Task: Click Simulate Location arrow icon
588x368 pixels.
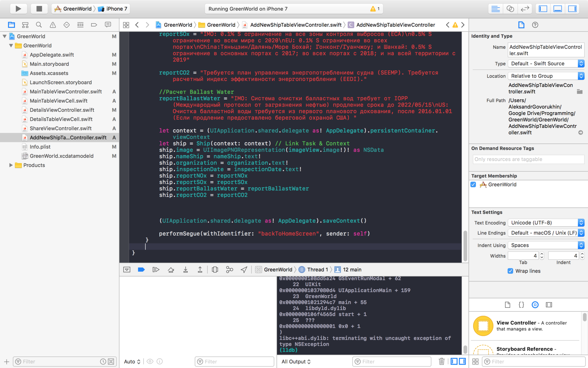Action: point(244,270)
